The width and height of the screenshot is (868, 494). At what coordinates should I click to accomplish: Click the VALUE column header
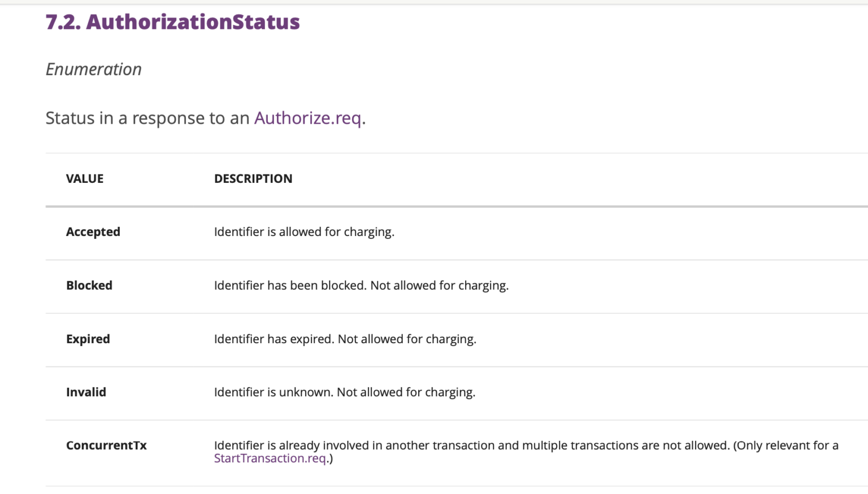(x=85, y=178)
